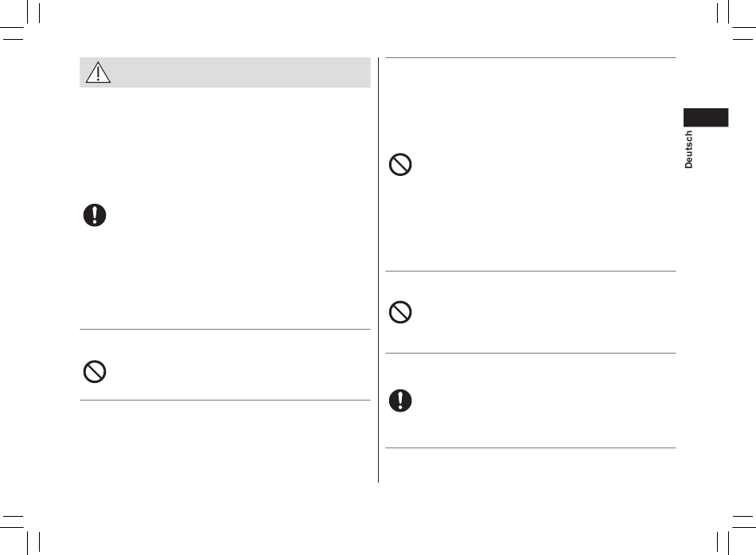Click the divider line heading the right column
This screenshot has height=555, width=756.
531,57
